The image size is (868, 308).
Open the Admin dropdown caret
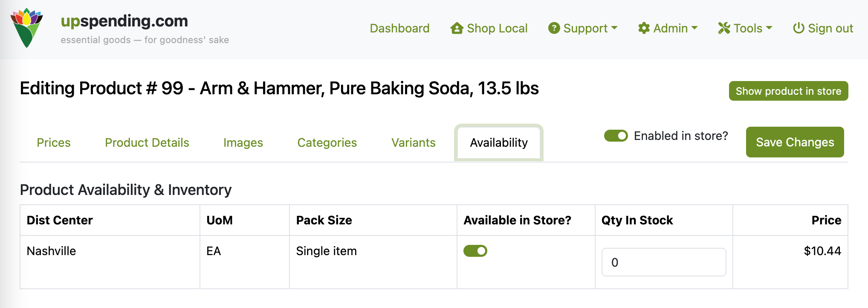[694, 28]
